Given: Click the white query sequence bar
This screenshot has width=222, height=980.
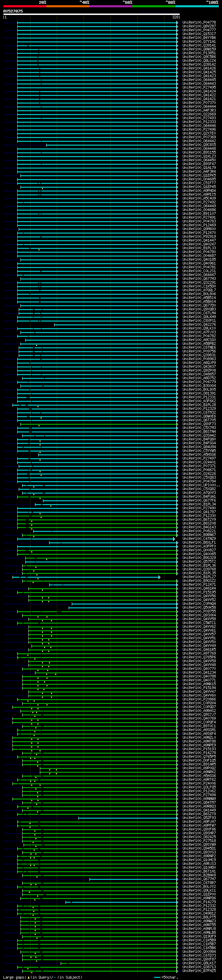Looking at the screenshot, I should tap(91, 14).
